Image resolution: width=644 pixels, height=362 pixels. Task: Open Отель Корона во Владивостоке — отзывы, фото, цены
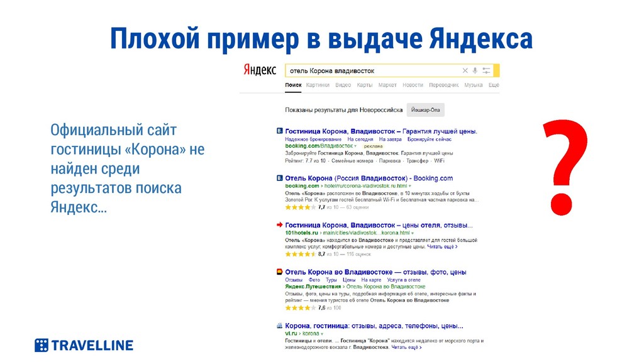(375, 271)
